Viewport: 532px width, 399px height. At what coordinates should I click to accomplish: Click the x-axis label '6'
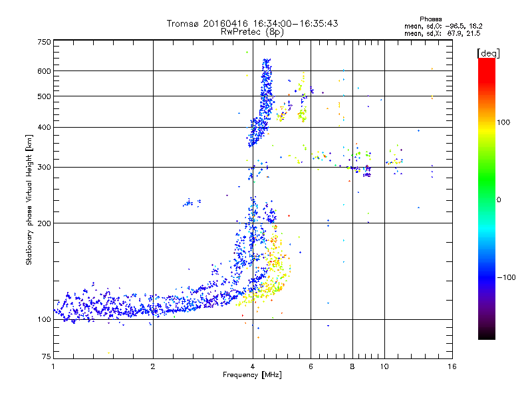tap(311, 366)
